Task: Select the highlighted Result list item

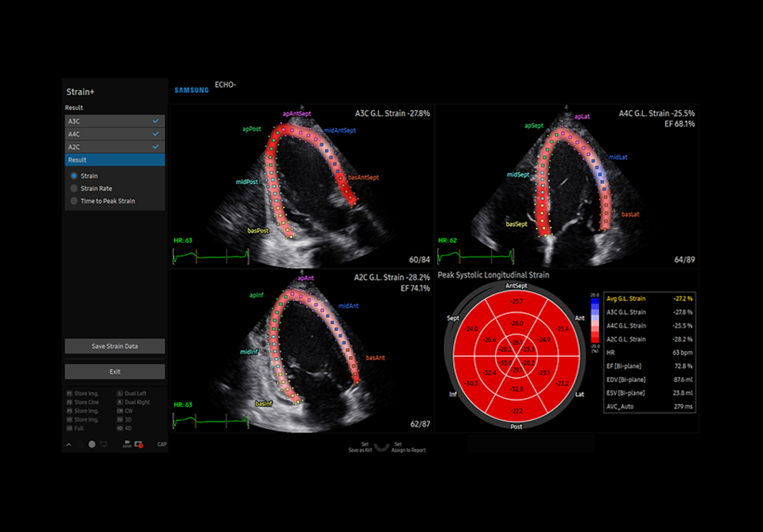Action: (114, 160)
